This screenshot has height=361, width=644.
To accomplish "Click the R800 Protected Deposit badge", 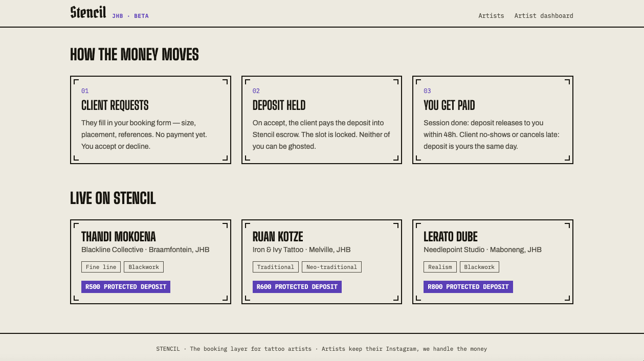I will [468, 287].
